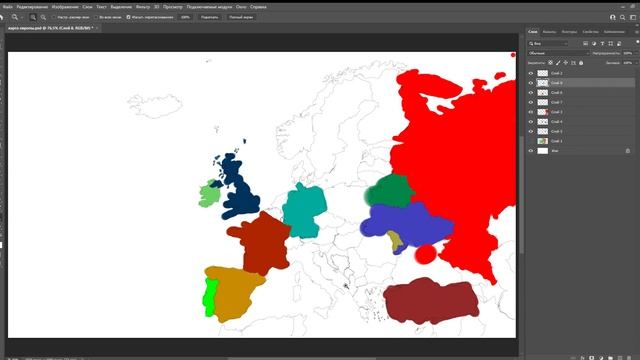Open the search icon at top right
640x360 pixels.
(622, 17)
